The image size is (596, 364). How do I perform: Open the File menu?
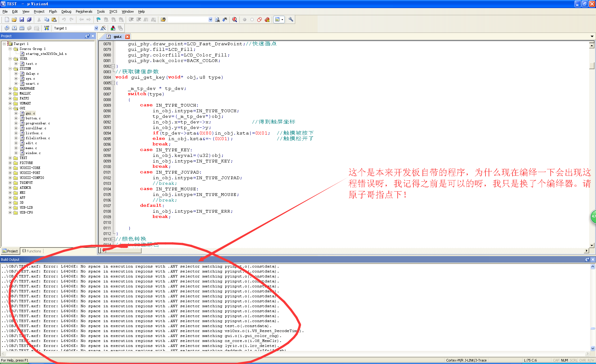pyautogui.click(x=5, y=11)
